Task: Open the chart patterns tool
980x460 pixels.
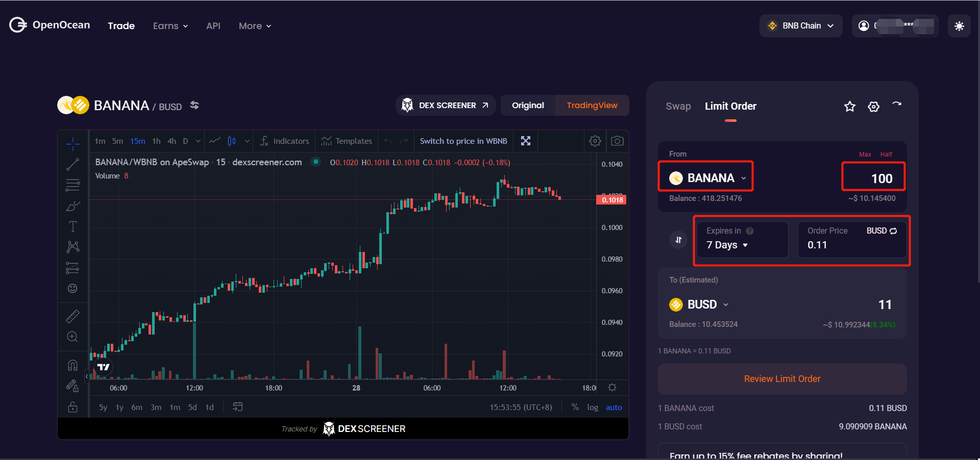Action: [x=72, y=247]
